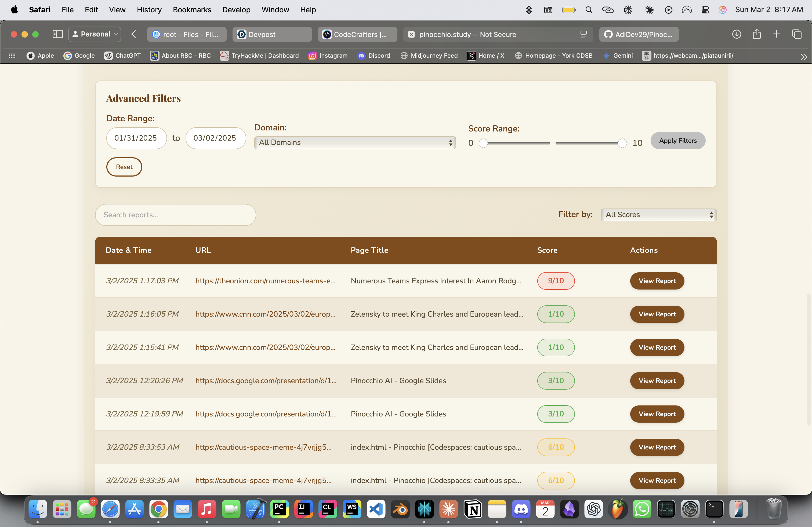Image resolution: width=812 pixels, height=527 pixels.
Task: Switch to the Devpost tab
Action: tap(271, 34)
